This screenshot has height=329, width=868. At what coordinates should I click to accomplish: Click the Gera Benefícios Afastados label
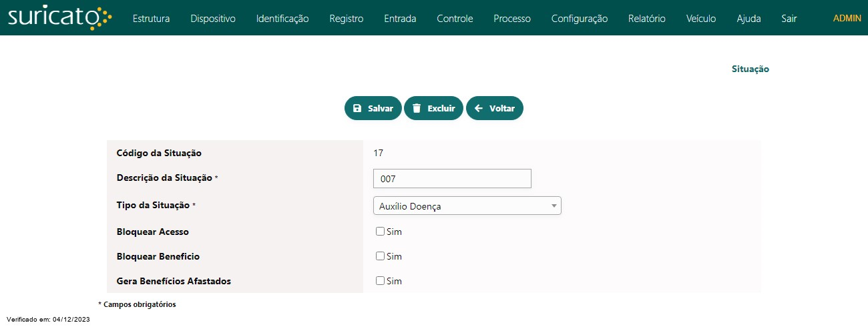point(174,281)
